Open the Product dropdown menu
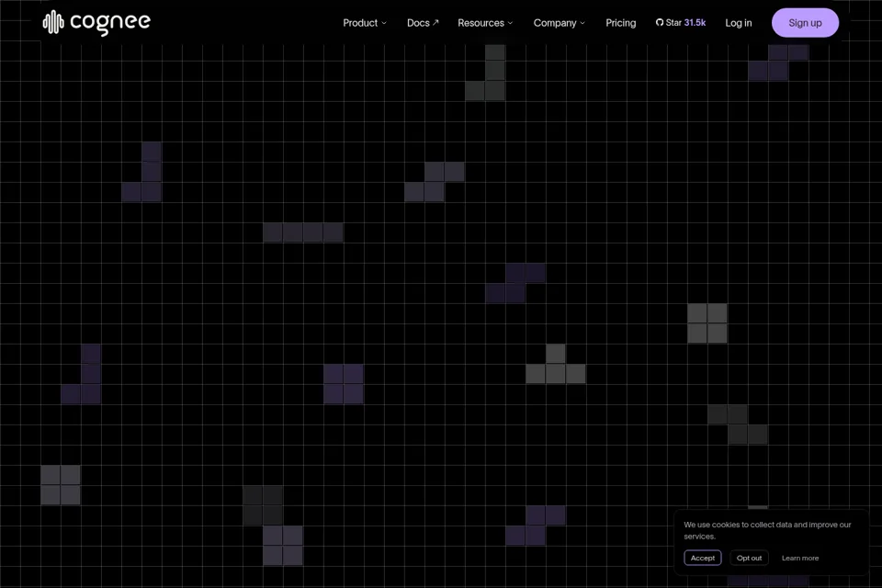The width and height of the screenshot is (882, 588). point(365,23)
